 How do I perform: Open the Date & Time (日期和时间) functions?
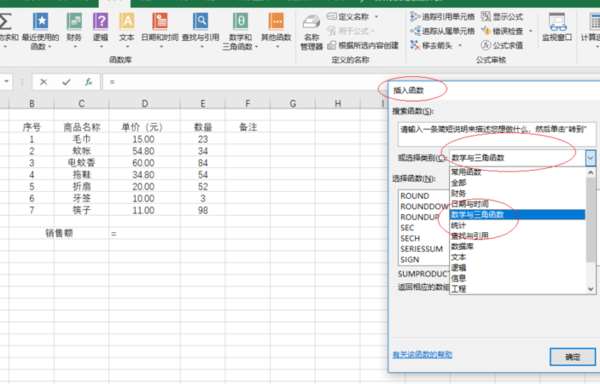(160, 30)
